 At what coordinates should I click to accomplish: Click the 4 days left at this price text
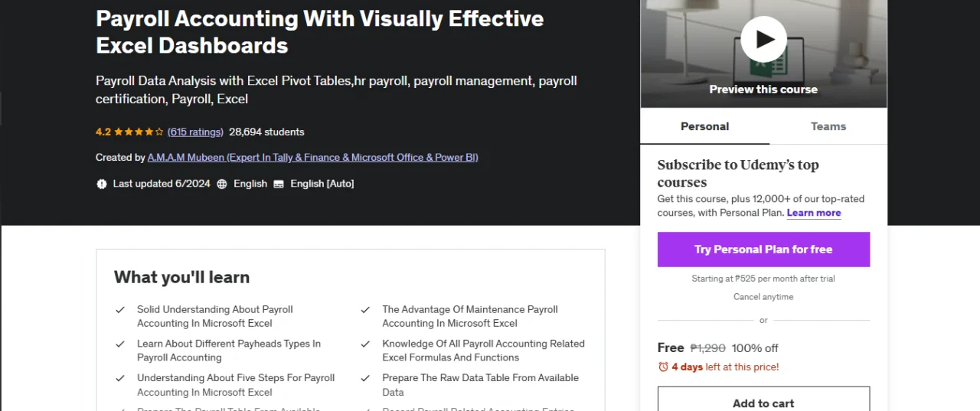[x=725, y=367]
